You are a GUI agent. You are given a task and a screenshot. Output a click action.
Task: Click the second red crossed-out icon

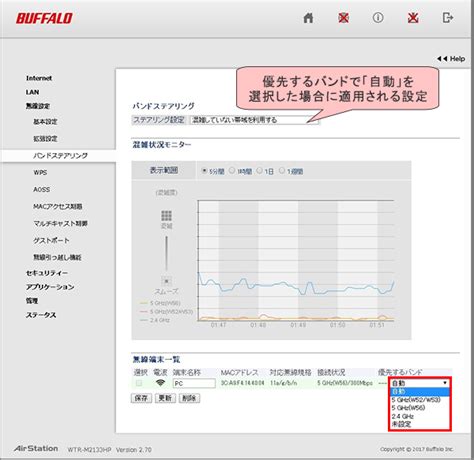[413, 18]
